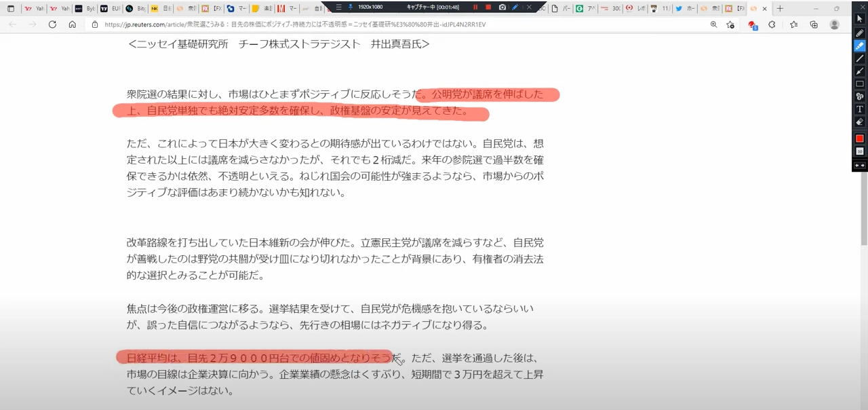Expand the drawing toolbar with double arrow
868x410 pixels.
[860, 166]
